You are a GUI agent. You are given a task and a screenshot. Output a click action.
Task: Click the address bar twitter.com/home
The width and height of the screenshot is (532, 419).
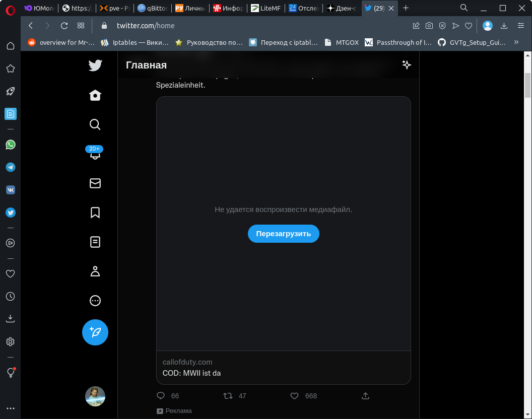coord(146,26)
